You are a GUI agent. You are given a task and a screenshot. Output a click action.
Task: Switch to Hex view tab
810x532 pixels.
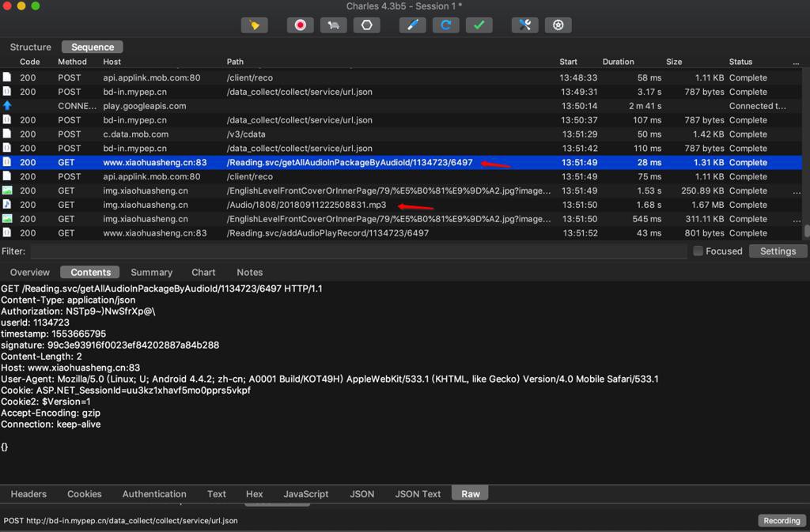(x=254, y=494)
